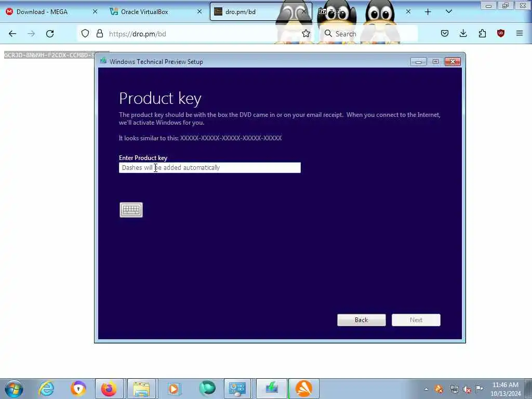
Task: Launch Internet Explorer from the taskbar
Action: (46, 389)
